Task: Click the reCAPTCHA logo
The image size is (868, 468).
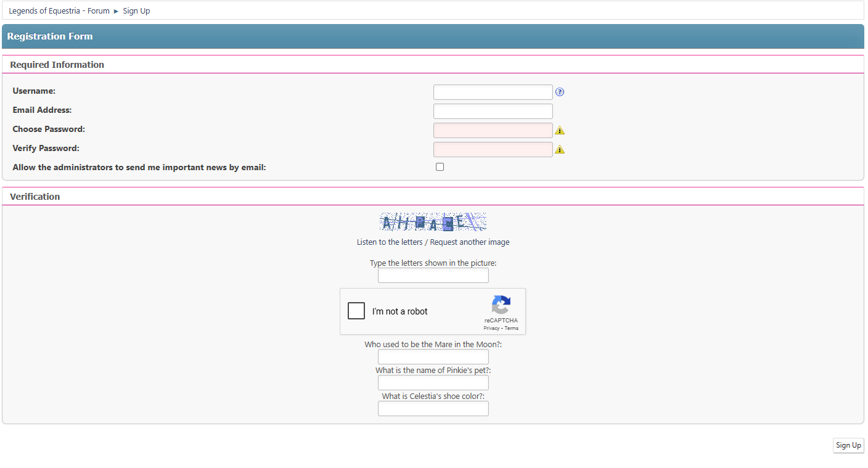Action: tap(501, 305)
